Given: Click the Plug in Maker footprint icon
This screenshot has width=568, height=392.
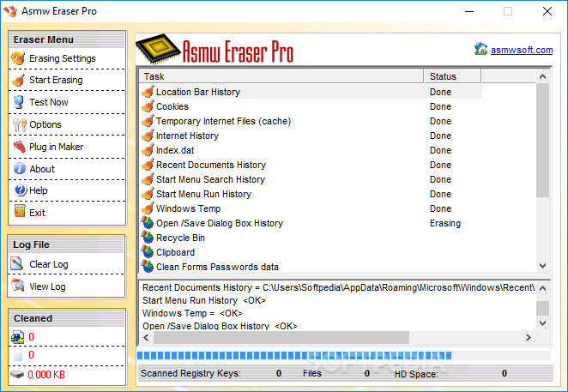Looking at the screenshot, I should pos(20,147).
